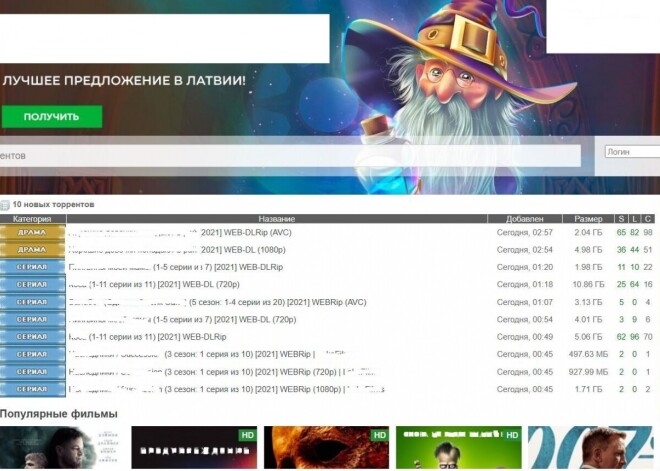
Task: Open СЕРИАЛ category badge in 01:20 row
Action: (x=32, y=267)
